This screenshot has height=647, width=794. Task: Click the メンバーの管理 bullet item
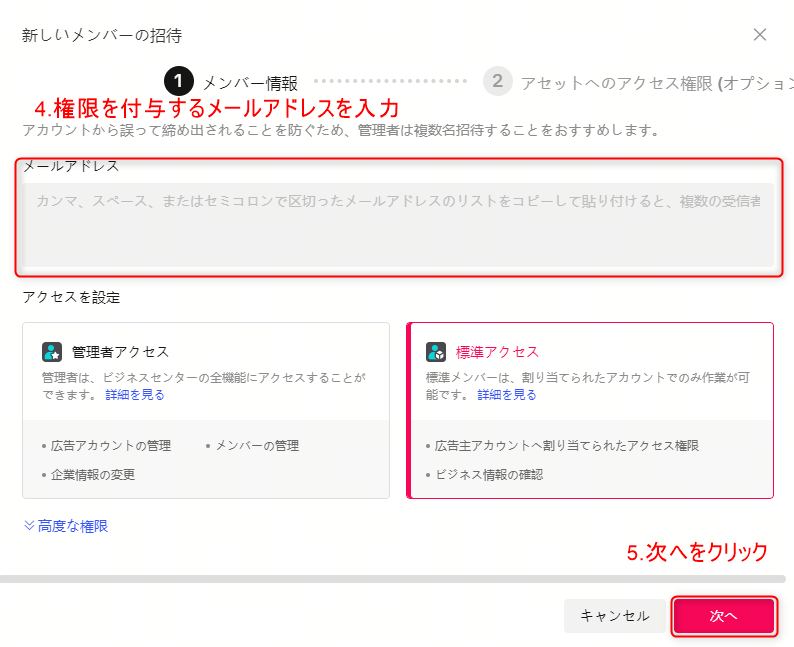257,446
